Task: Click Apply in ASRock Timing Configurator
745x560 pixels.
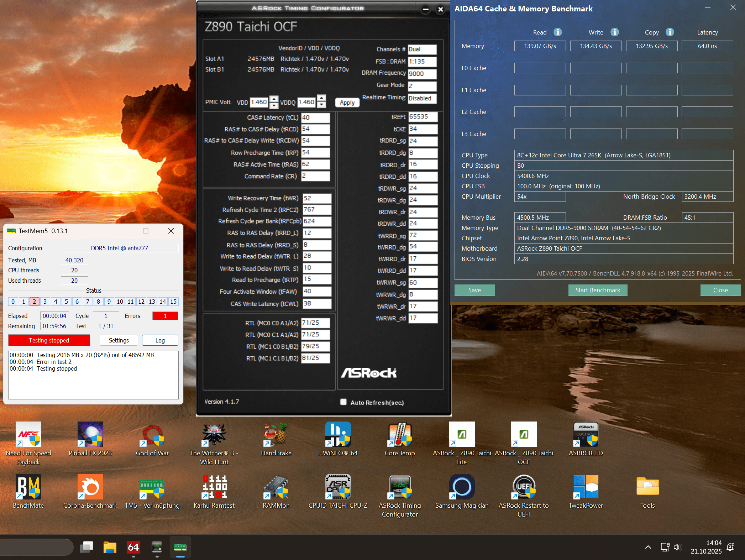Action: click(x=347, y=103)
